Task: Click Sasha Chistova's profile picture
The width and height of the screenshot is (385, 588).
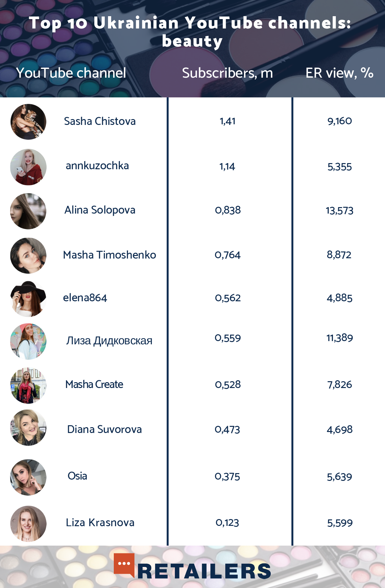Action: [28, 122]
